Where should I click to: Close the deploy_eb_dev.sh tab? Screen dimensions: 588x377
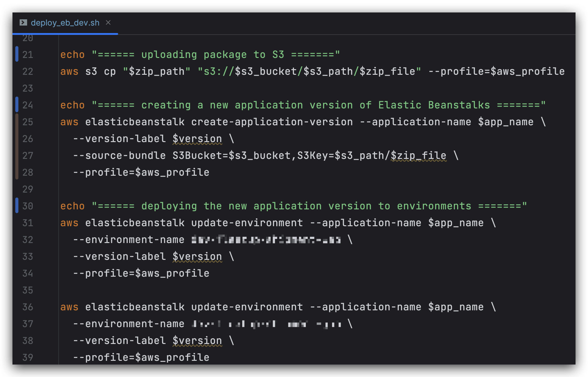108,22
